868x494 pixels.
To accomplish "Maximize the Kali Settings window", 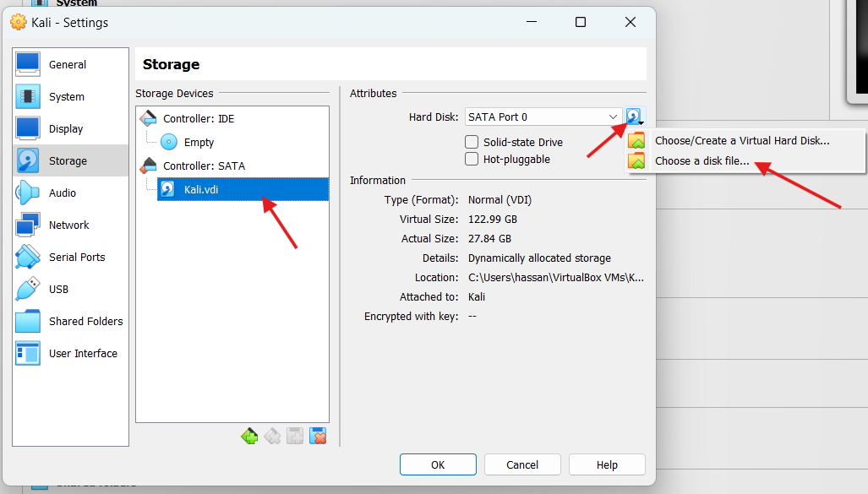I will point(580,22).
